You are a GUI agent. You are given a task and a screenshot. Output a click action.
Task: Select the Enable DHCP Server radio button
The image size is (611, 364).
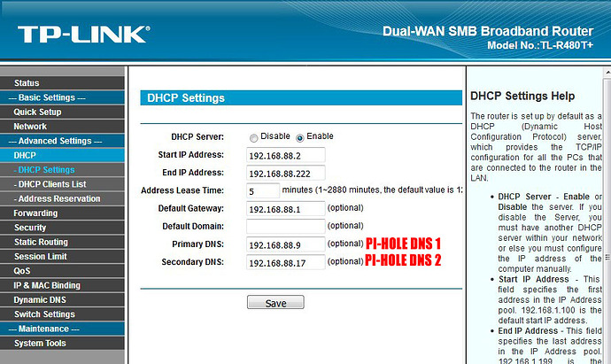click(x=300, y=138)
